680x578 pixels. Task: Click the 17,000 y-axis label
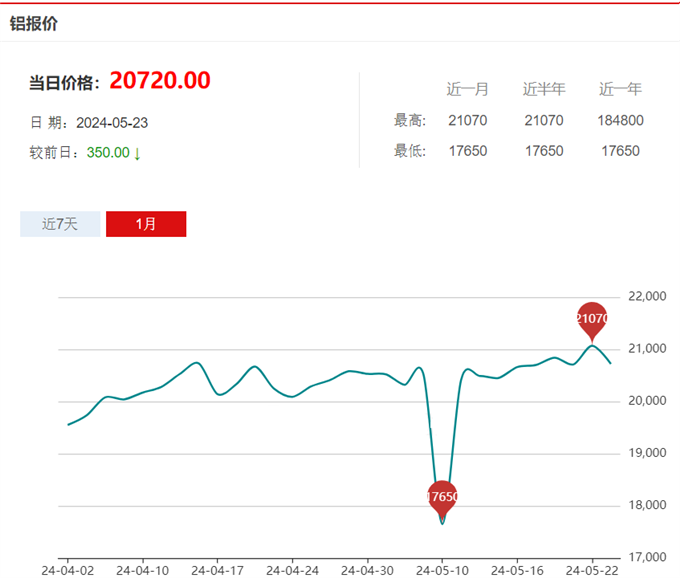[x=644, y=557]
